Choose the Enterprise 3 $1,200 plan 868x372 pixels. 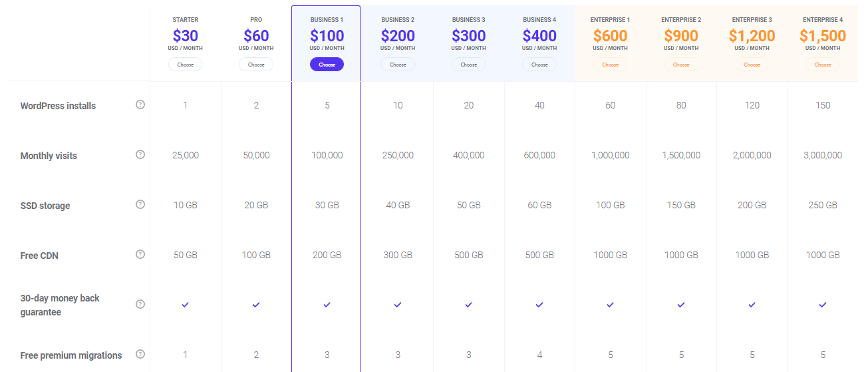(752, 65)
